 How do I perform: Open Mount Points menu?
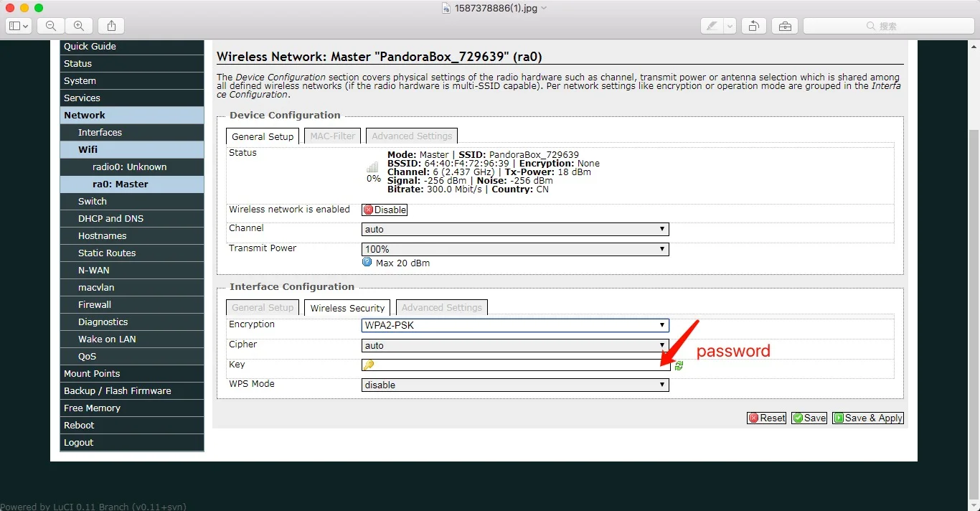132,374
